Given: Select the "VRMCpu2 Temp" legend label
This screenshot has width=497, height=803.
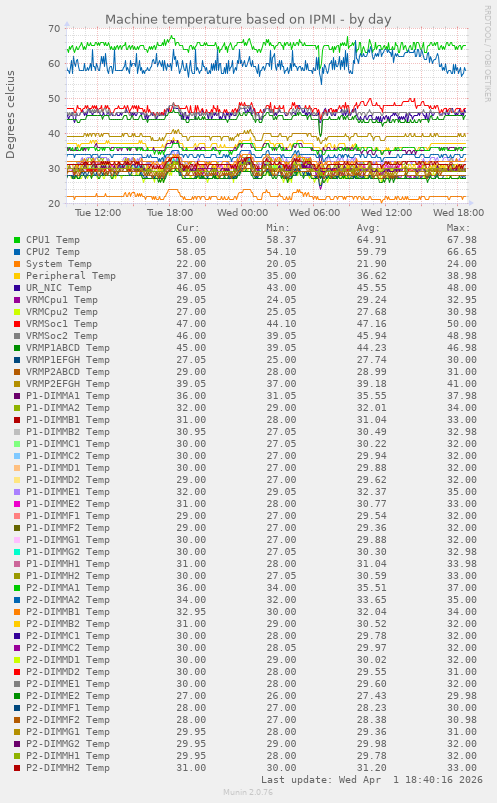Looking at the screenshot, I should point(62,312).
